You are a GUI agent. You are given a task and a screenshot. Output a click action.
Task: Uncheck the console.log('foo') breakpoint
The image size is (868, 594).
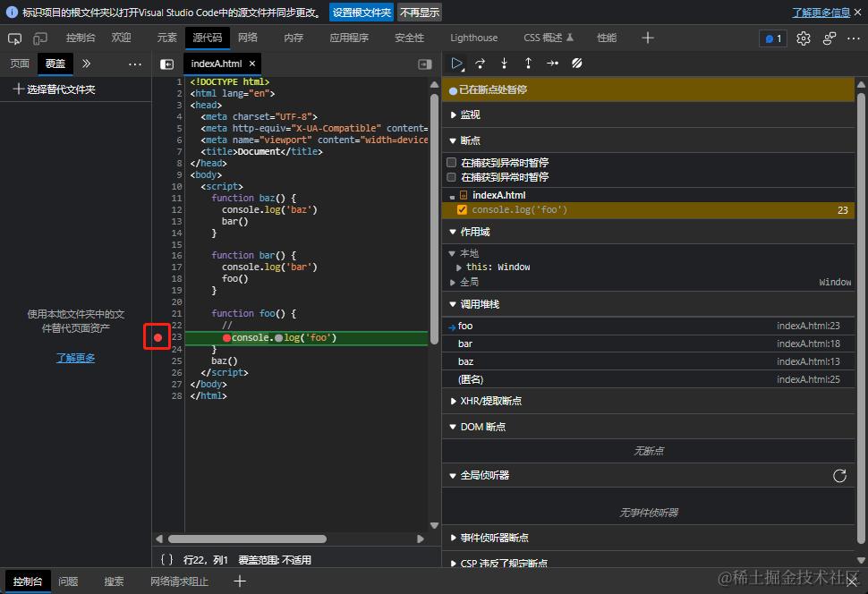click(462, 210)
